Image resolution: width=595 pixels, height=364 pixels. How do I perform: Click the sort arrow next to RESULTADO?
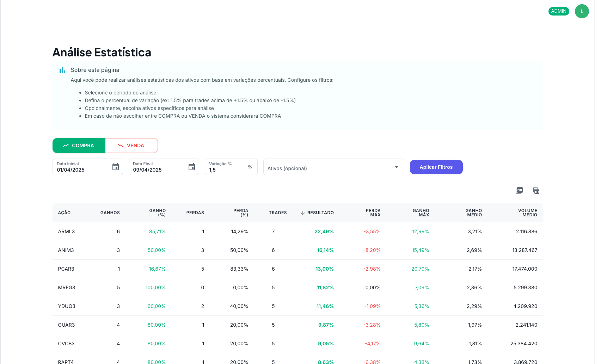point(302,212)
